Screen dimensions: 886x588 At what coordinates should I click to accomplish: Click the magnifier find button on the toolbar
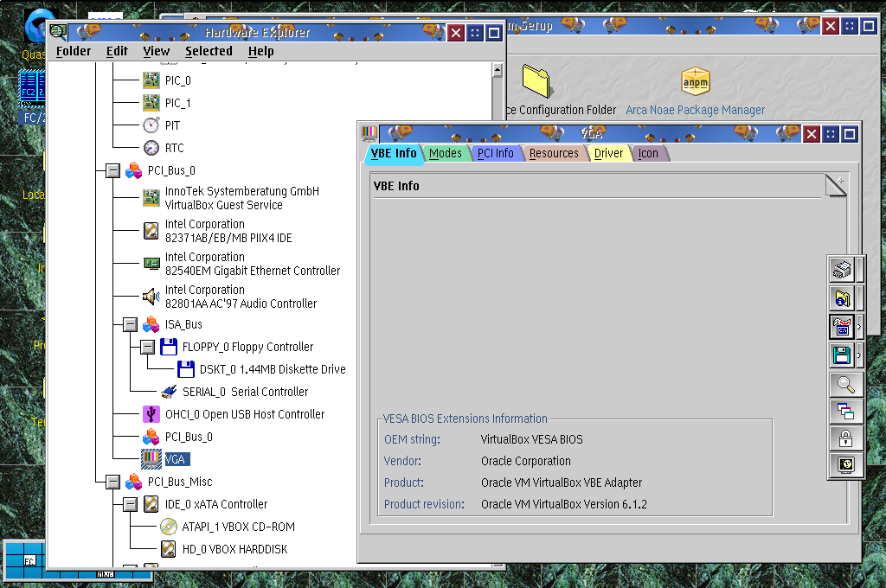click(x=846, y=385)
